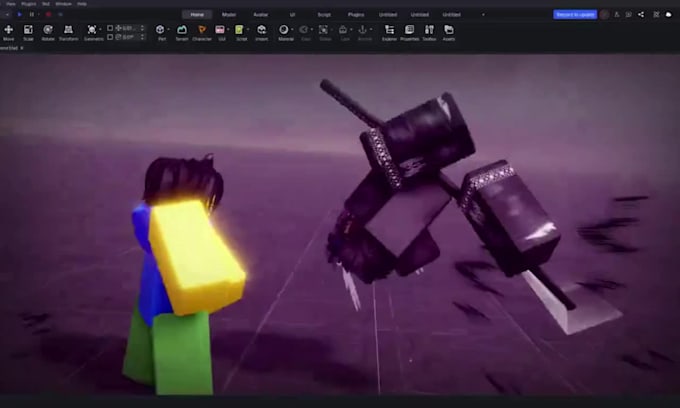
Task: Switch to the Home tab
Action: click(x=197, y=15)
